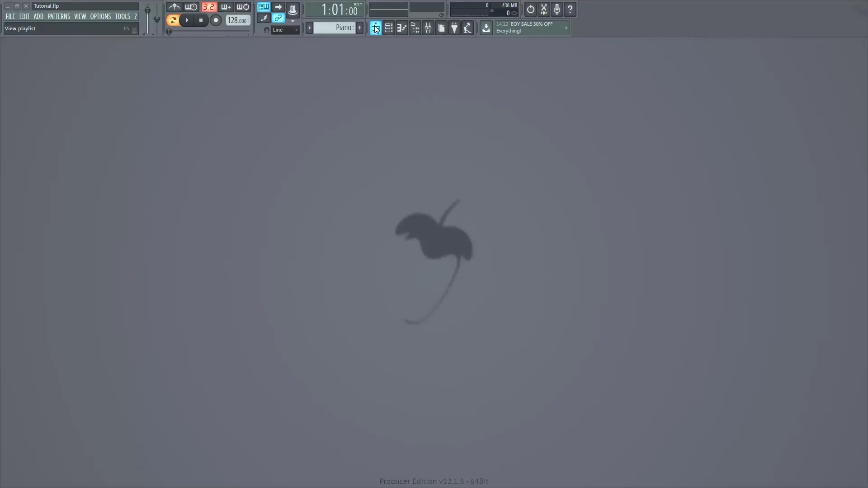Open the Channel rack

point(388,28)
